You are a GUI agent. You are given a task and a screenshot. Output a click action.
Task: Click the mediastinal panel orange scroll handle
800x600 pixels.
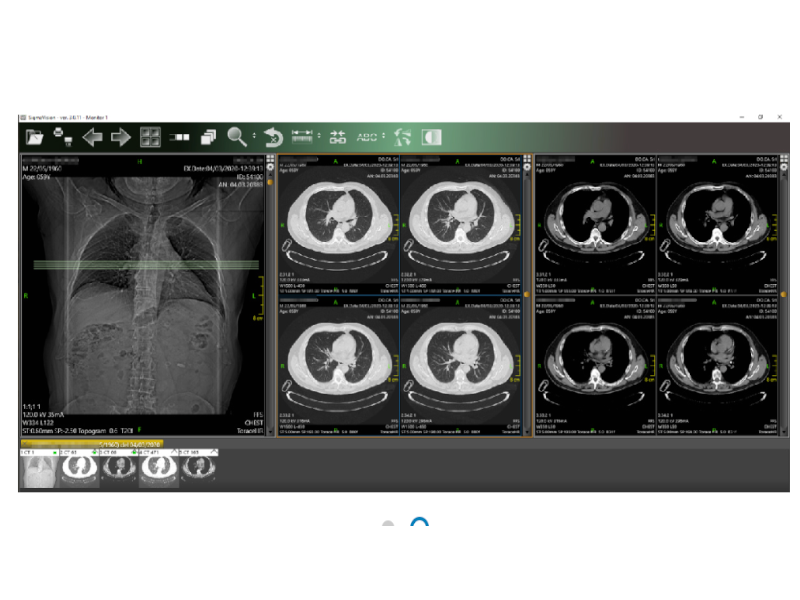click(x=784, y=294)
